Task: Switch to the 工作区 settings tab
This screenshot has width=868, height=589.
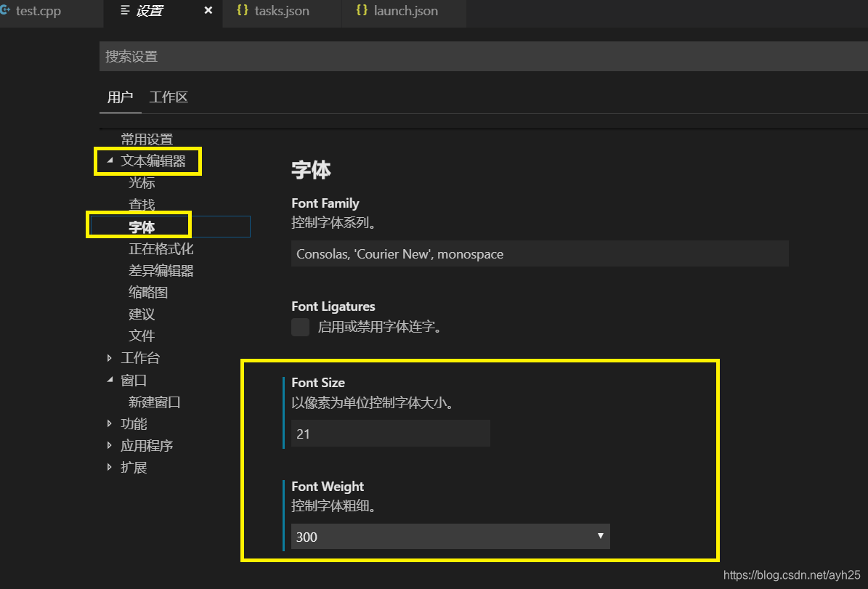Action: coord(168,97)
